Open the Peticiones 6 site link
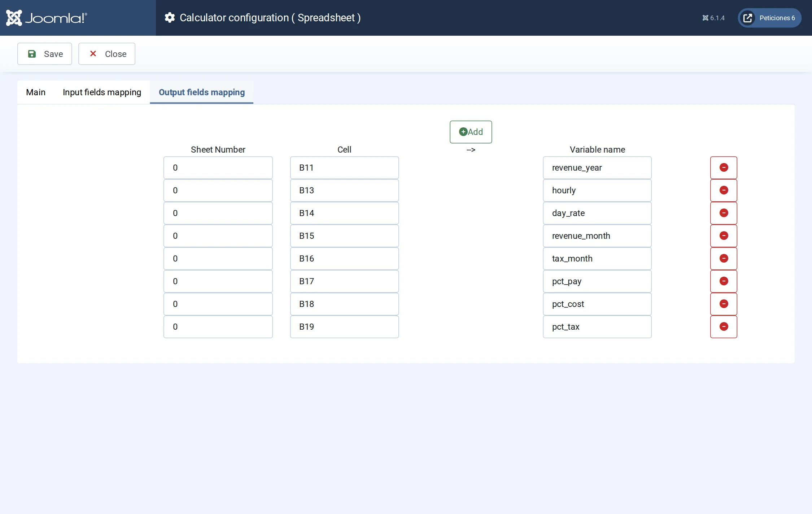 point(769,18)
